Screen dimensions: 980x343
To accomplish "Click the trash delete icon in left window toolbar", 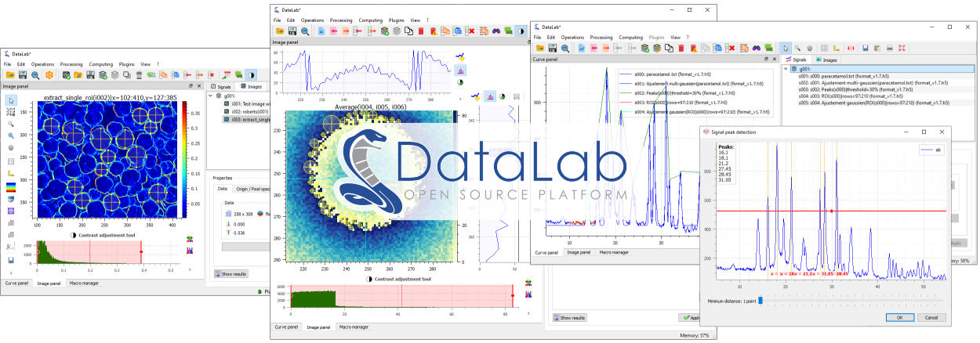I will 139,74.
